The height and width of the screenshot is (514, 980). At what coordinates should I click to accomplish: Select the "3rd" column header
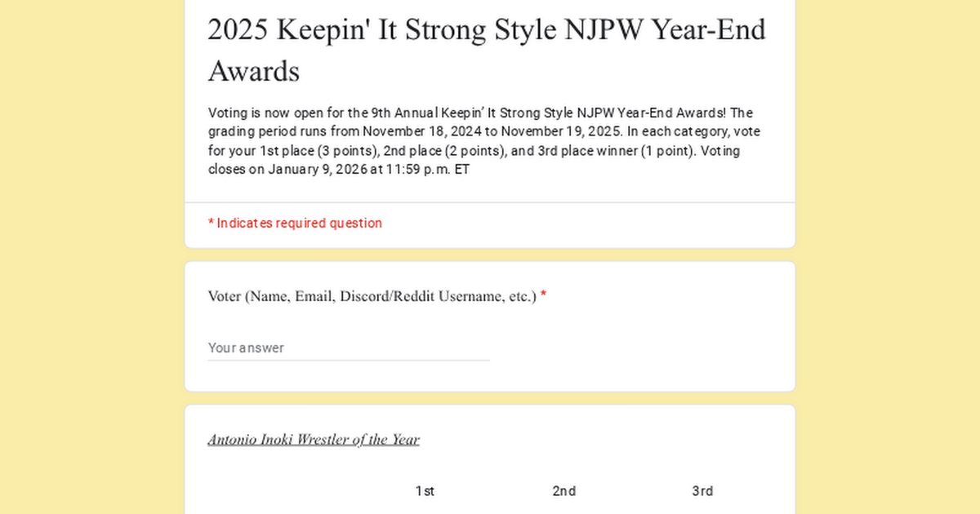pyautogui.click(x=702, y=491)
